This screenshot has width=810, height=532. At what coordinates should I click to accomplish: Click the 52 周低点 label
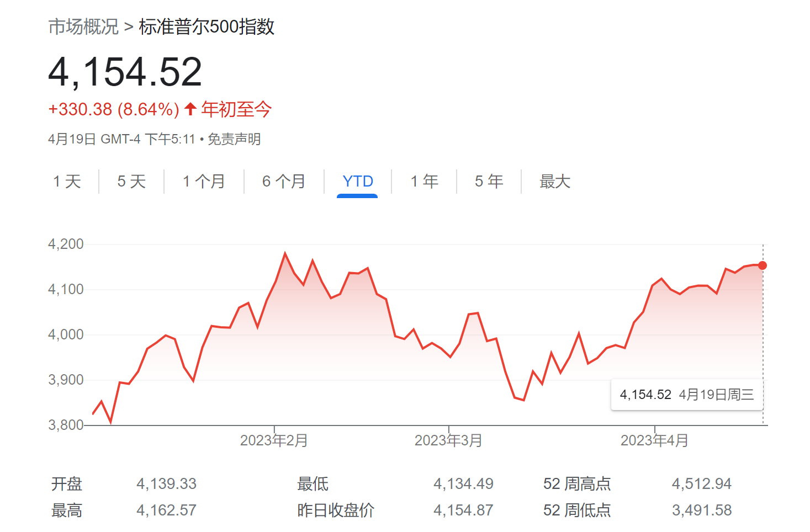coord(577,510)
